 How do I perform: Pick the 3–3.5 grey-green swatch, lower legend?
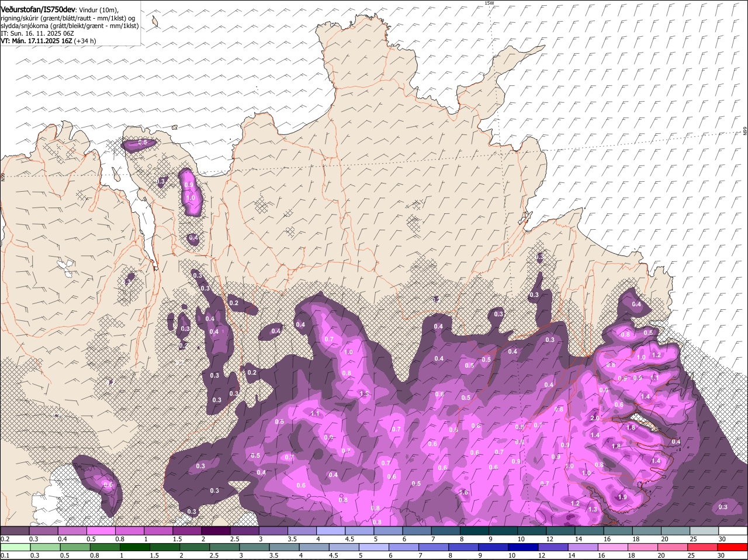(x=254, y=547)
